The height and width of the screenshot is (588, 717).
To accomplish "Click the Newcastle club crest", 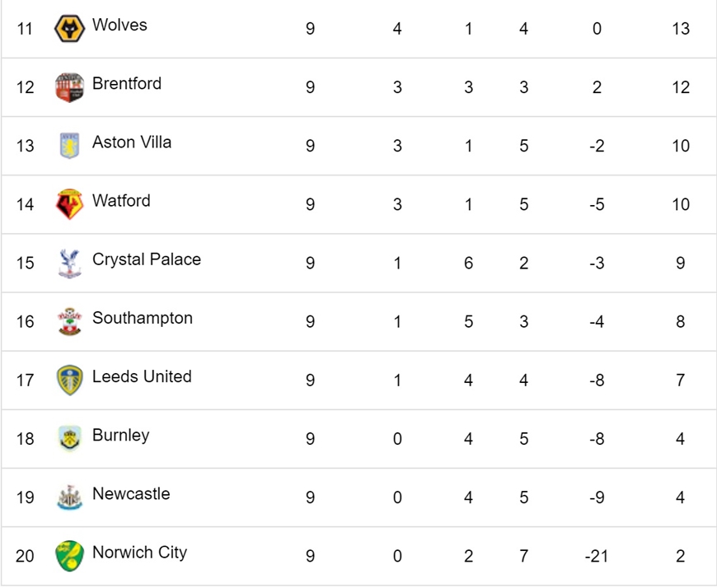I will coord(69,497).
